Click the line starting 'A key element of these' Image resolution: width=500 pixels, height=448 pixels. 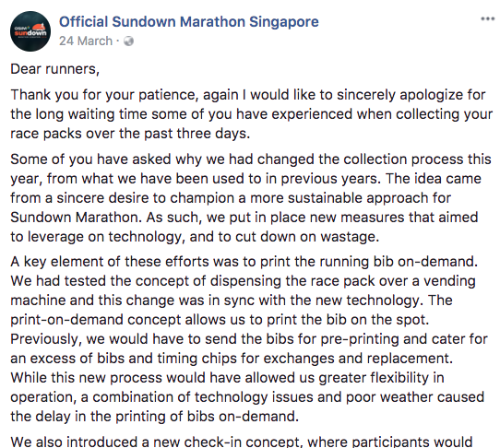(x=244, y=262)
